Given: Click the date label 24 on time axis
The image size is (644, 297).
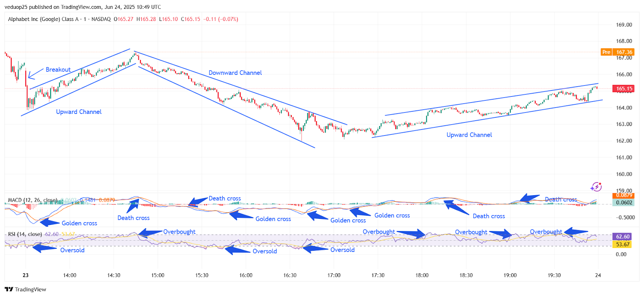Looking at the screenshot, I should (x=598, y=275).
